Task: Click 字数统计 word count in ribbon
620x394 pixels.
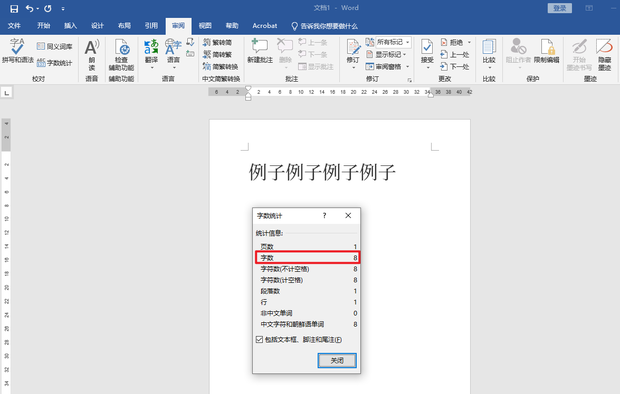Action: 55,63
